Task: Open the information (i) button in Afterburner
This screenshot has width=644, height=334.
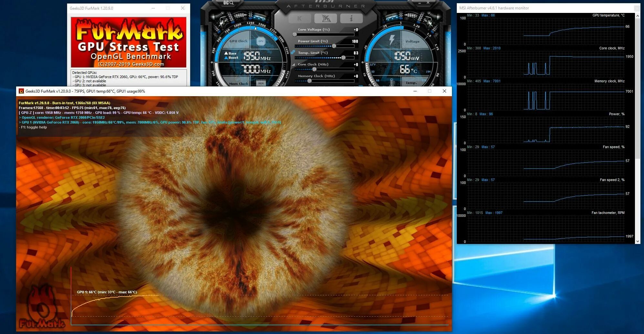Action: (x=351, y=18)
